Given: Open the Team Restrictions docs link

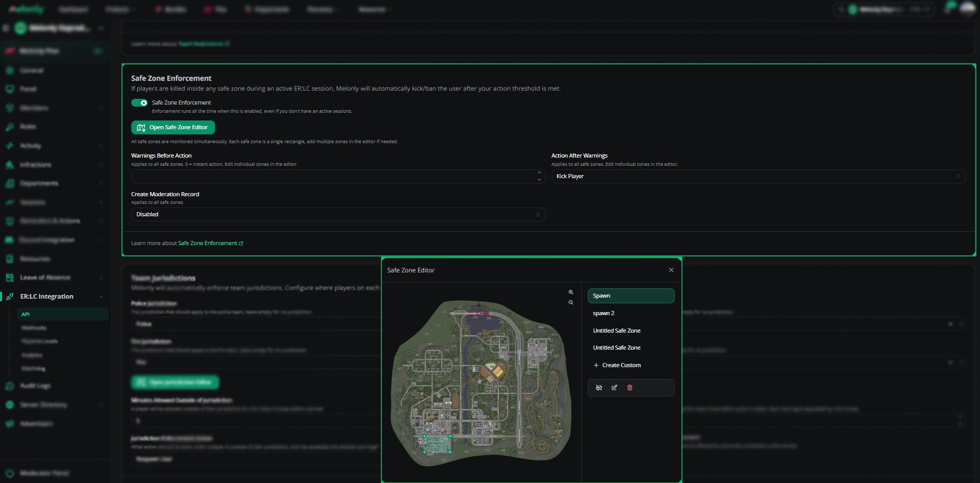Looking at the screenshot, I should tap(204, 44).
